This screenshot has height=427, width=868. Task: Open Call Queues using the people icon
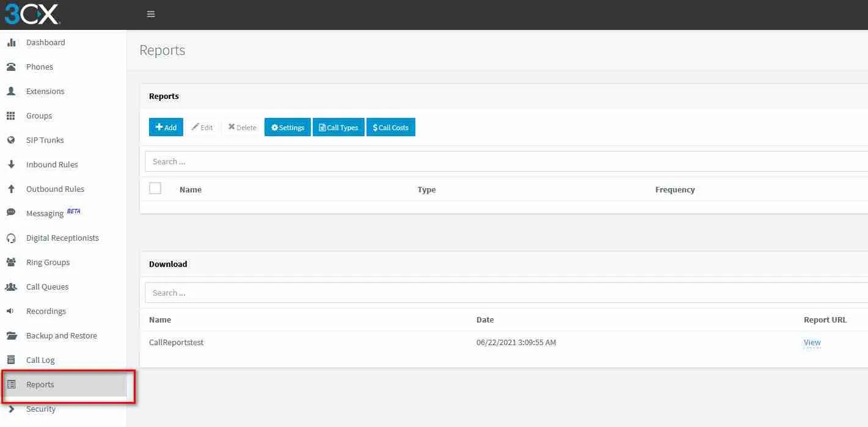(x=13, y=286)
